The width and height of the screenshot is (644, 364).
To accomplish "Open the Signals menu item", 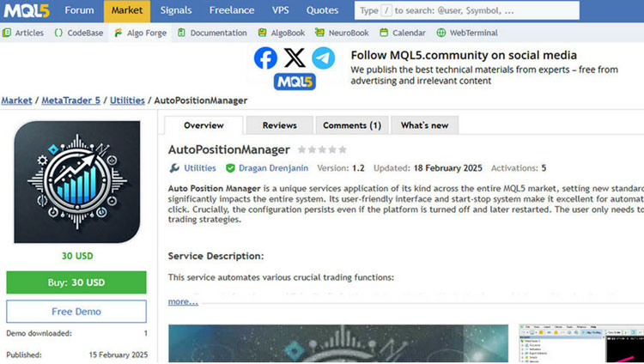I will point(176,11).
